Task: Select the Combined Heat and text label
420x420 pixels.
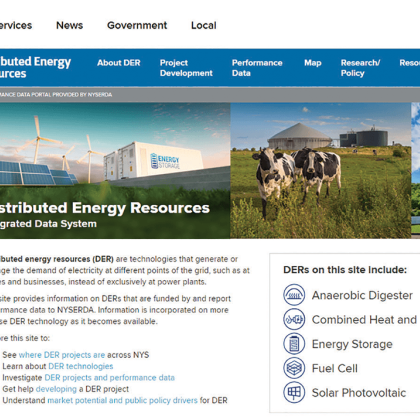Action: (364, 320)
